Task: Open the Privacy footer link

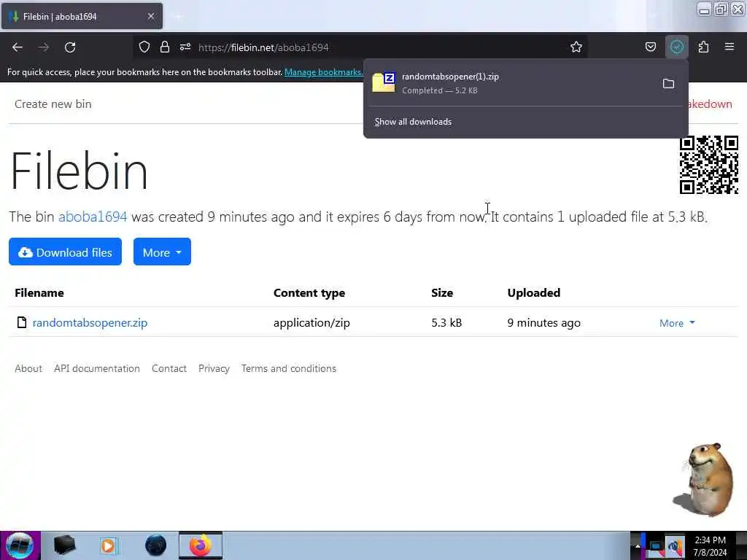Action: [x=214, y=368]
